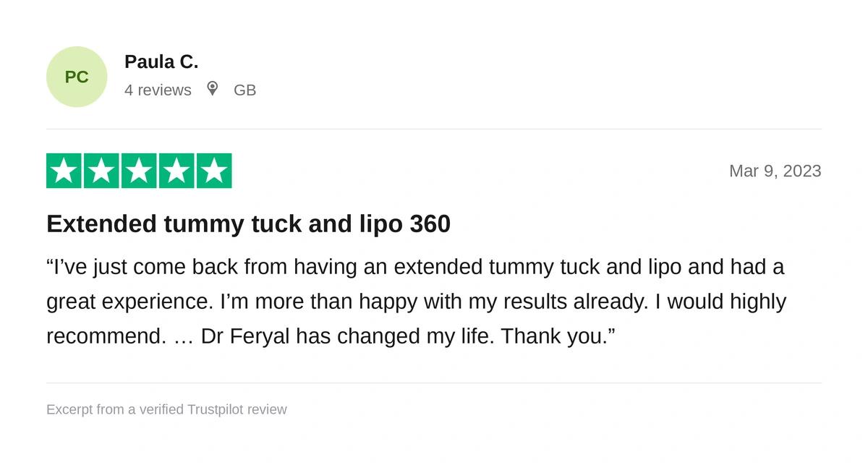Select the fifth green rating star
The height and width of the screenshot is (465, 868).
coord(214,171)
